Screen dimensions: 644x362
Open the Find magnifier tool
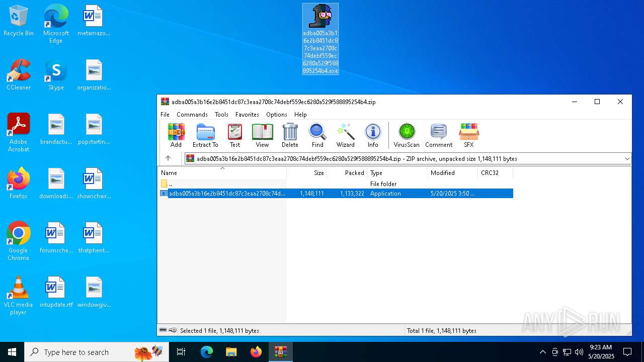click(317, 135)
